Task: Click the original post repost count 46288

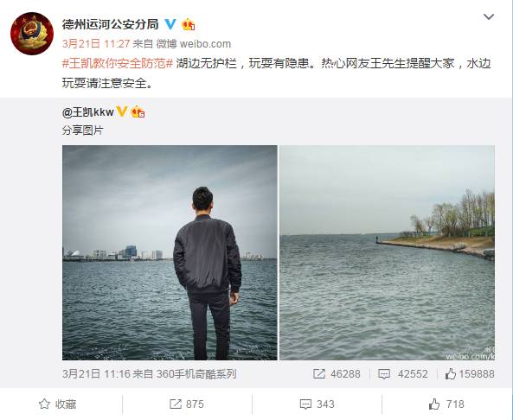Action: 337,374
